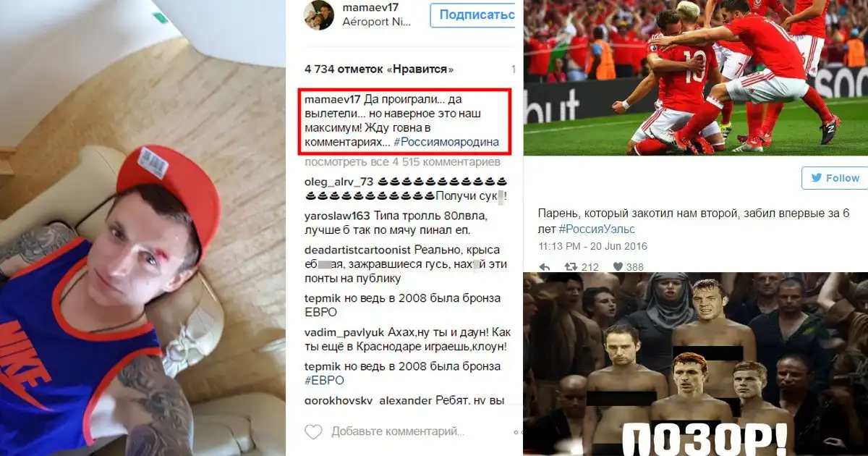Image resolution: width=868 pixels, height=456 pixels.
Task: Click the tweet reply arrow icon
Action: click(x=545, y=267)
